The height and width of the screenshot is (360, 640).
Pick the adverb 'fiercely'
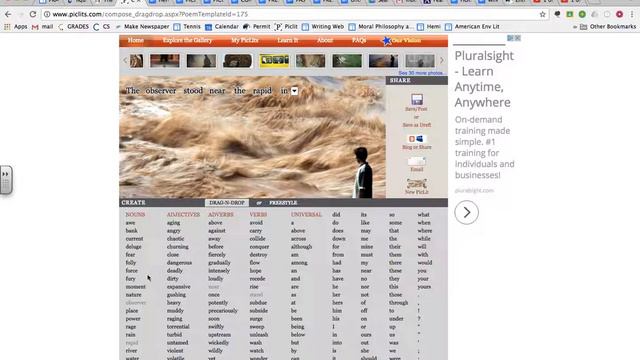click(x=217, y=255)
